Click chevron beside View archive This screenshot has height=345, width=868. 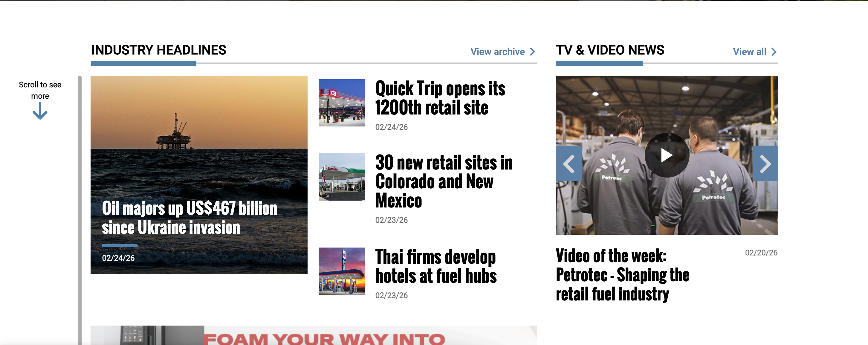[532, 52]
